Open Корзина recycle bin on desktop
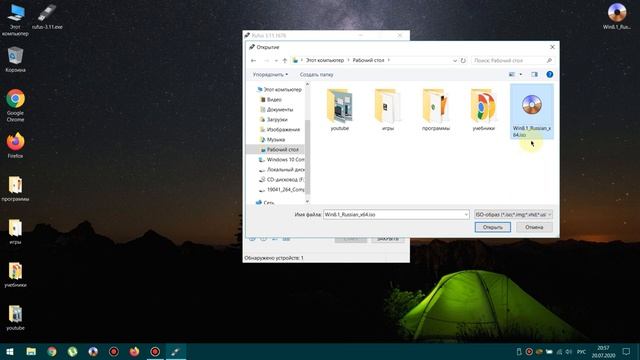640x360 pixels. (16, 60)
